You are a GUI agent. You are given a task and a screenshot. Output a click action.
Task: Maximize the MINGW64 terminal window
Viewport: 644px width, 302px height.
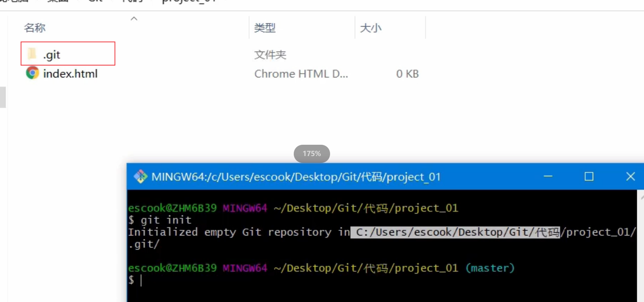589,177
